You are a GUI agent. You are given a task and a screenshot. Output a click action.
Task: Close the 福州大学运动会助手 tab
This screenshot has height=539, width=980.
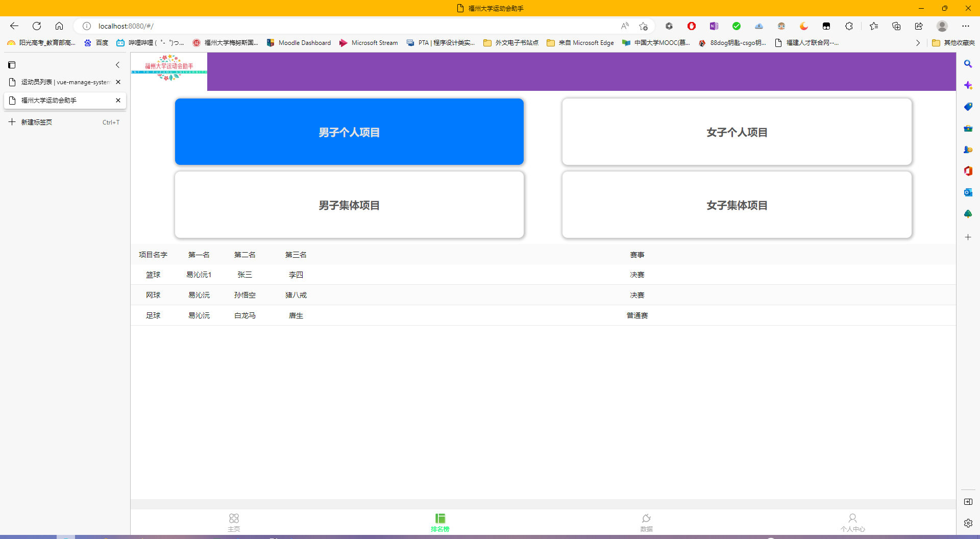point(118,101)
